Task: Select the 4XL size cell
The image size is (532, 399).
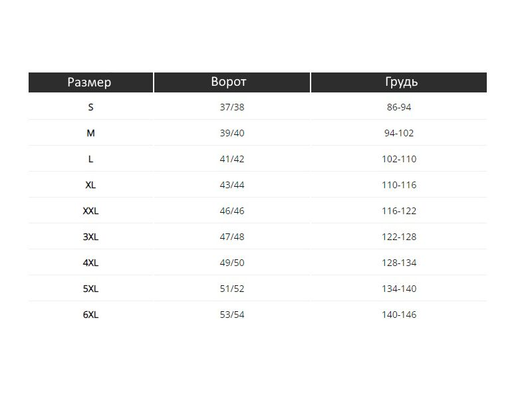Action: (90, 263)
